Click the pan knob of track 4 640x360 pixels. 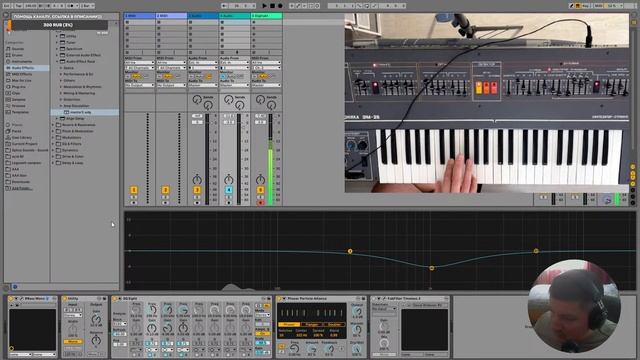tap(229, 179)
